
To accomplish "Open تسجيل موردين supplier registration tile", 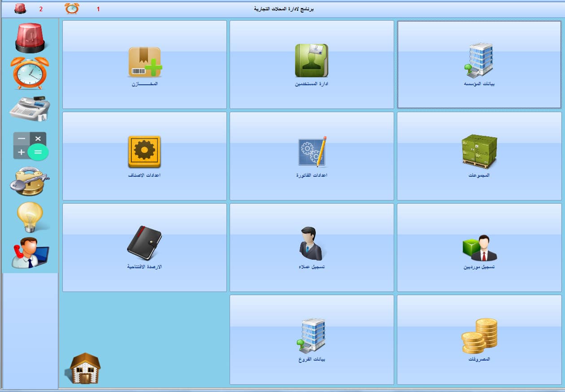I will tap(479, 248).
